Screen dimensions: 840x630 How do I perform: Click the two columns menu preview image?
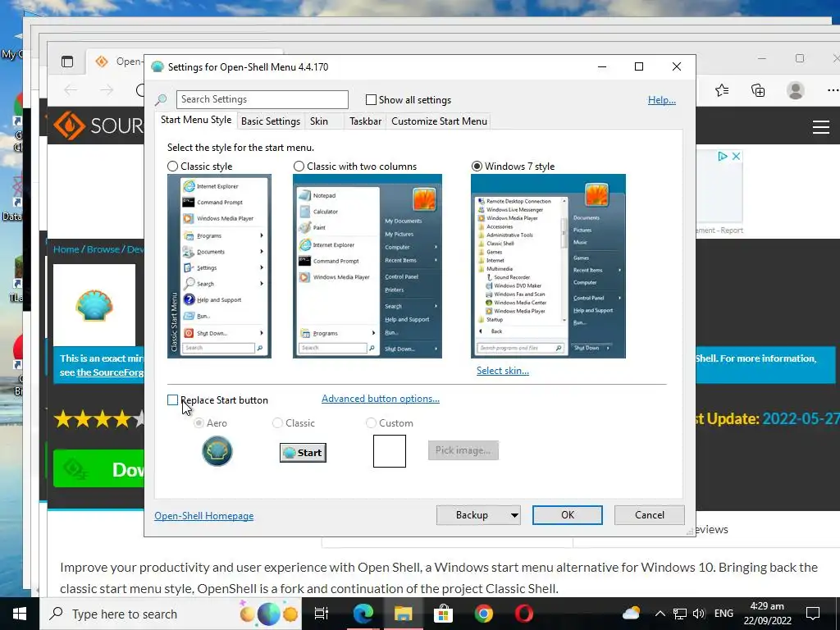pos(367,267)
